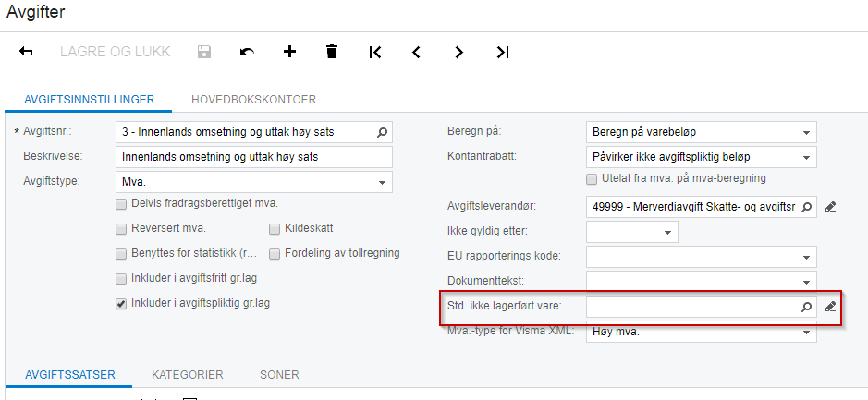Click the trash delete icon
Viewport: 868px width, 400px height.
point(332,52)
